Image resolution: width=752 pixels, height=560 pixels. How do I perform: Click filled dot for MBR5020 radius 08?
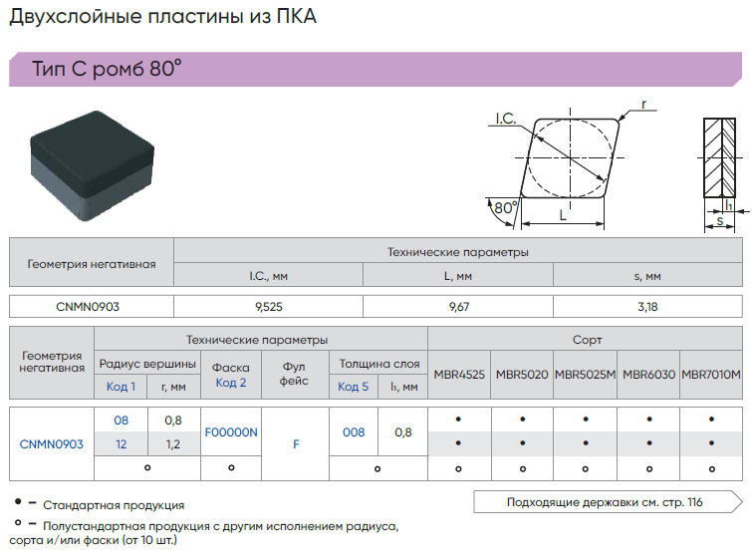(x=523, y=420)
